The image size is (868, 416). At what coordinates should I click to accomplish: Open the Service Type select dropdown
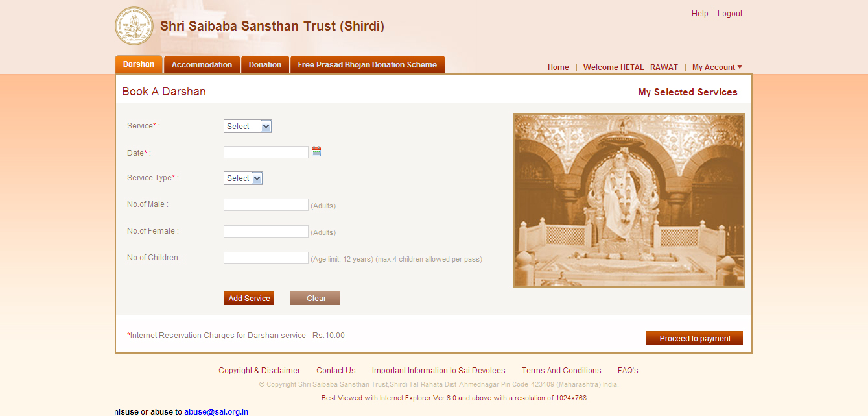[243, 178]
